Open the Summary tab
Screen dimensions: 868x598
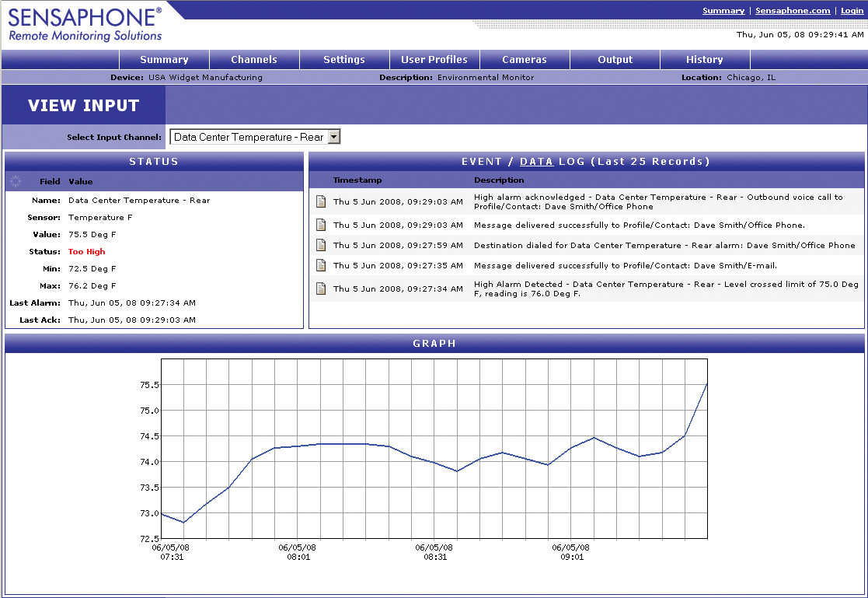164,60
